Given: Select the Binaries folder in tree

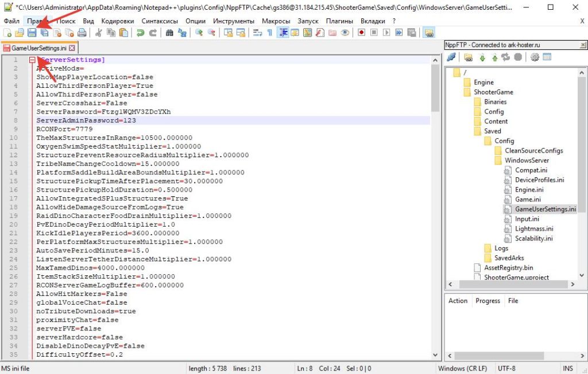Looking at the screenshot, I should point(495,102).
